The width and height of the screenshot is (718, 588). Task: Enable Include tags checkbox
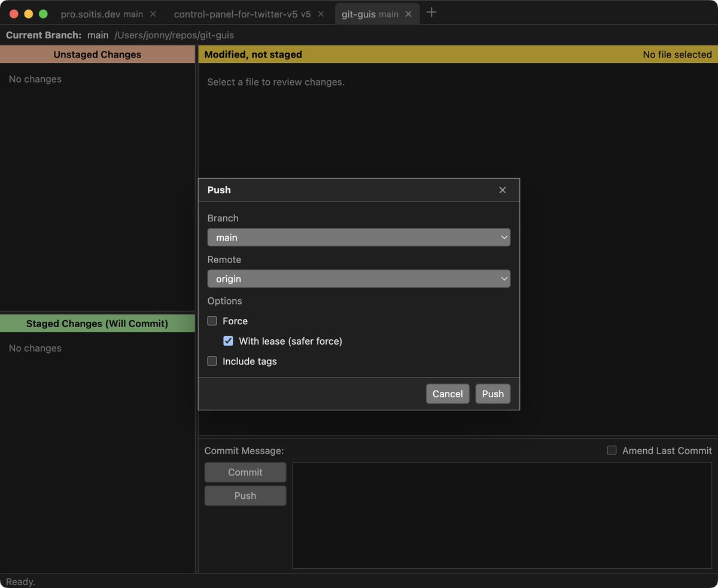pos(212,361)
